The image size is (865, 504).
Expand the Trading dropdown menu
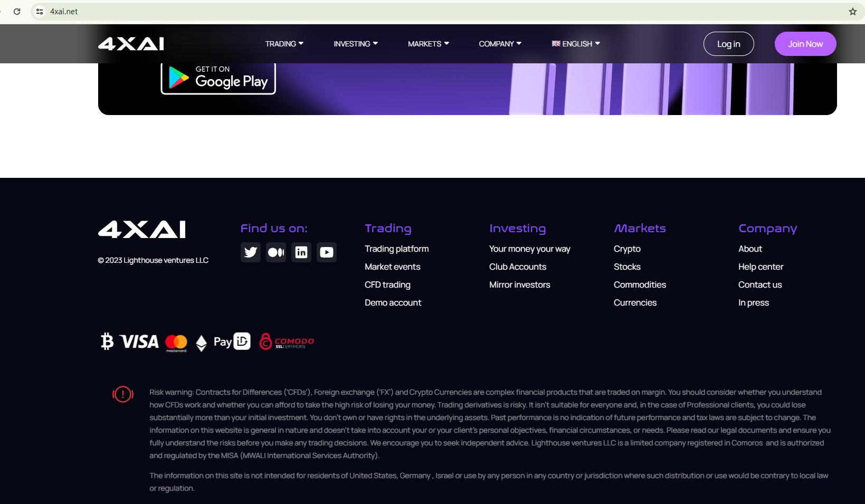coord(284,44)
